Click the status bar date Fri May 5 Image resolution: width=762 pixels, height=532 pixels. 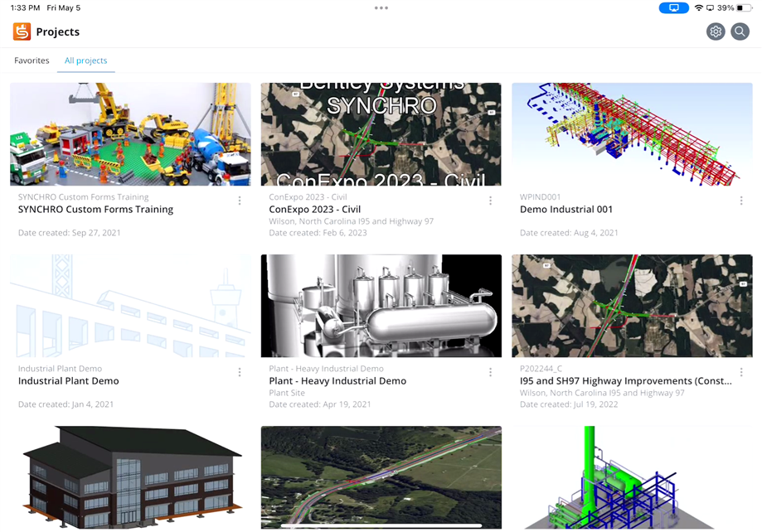(64, 7)
